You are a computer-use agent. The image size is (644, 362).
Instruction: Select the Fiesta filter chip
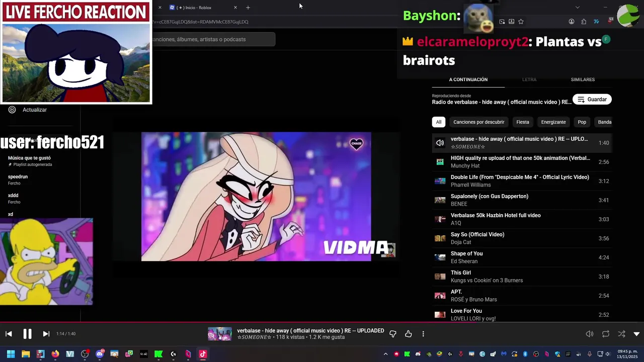523,122
